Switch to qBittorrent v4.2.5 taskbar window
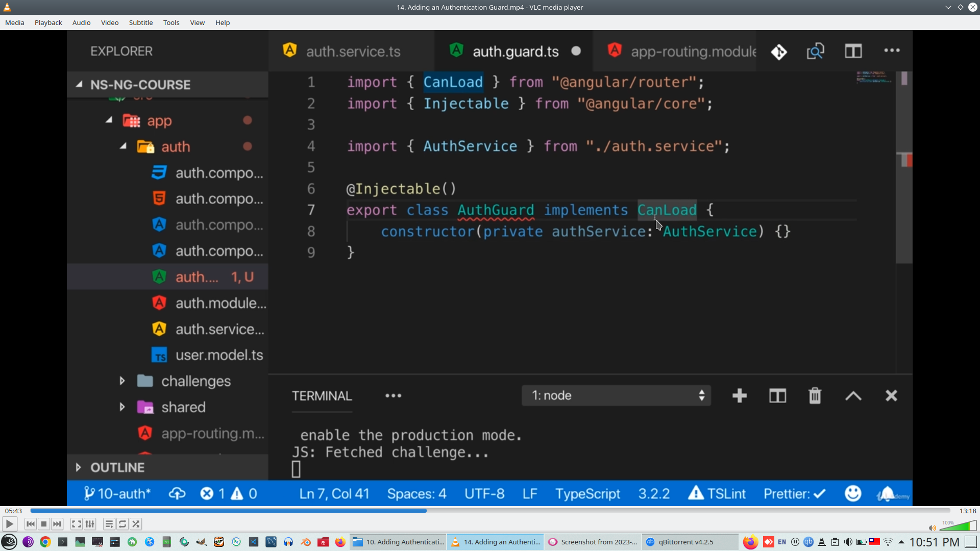The width and height of the screenshot is (980, 551). [x=685, y=542]
